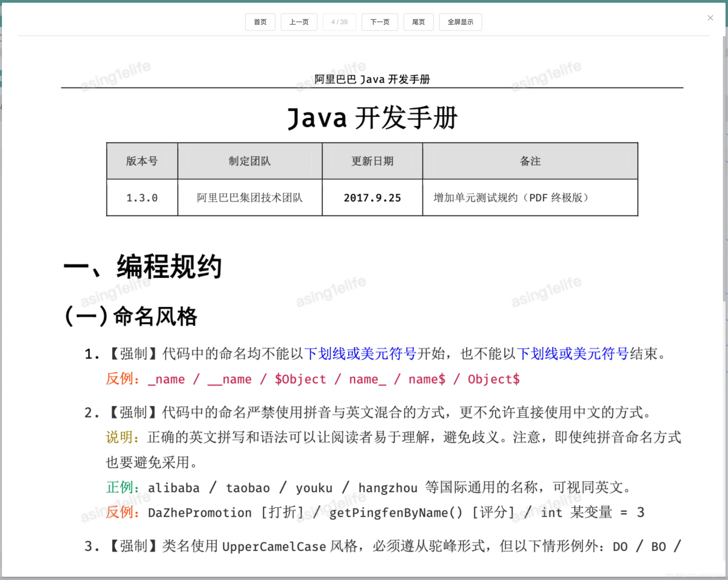This screenshot has height=580, width=728.
Task: Click the 下一页 next page icon
Action: (379, 22)
